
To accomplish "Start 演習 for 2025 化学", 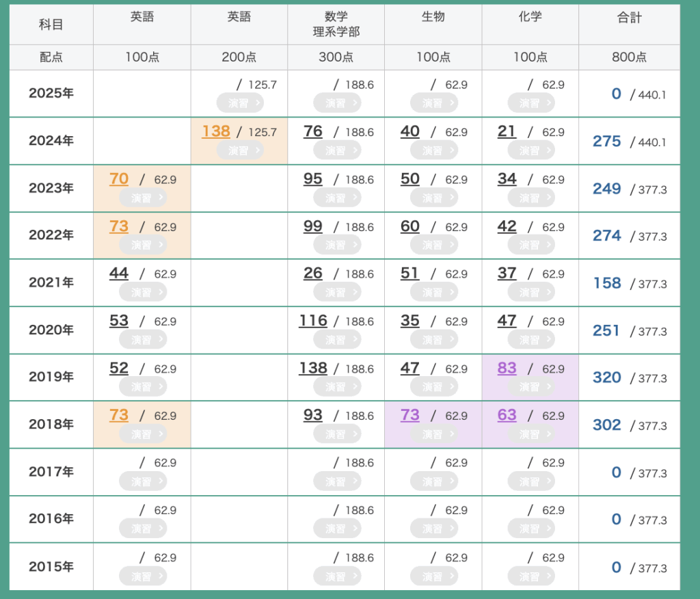I will click(530, 103).
